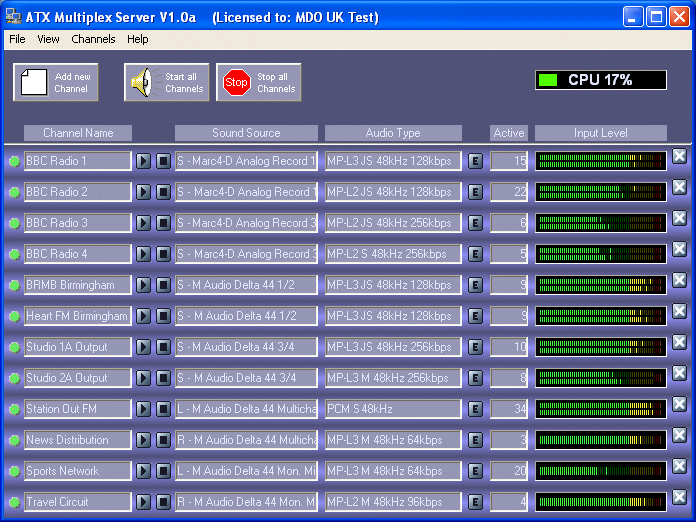
Task: Click the BBC Radio 1 status light
Action: tap(14, 162)
